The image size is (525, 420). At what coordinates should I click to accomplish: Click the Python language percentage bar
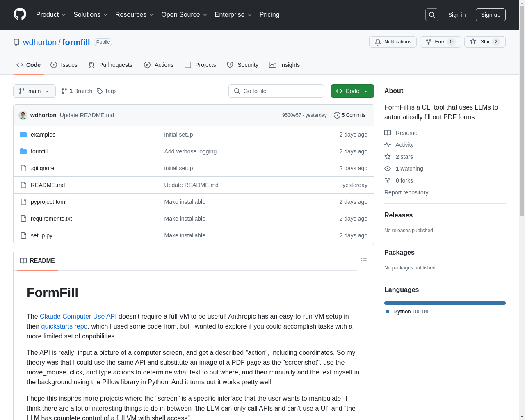coord(445,303)
